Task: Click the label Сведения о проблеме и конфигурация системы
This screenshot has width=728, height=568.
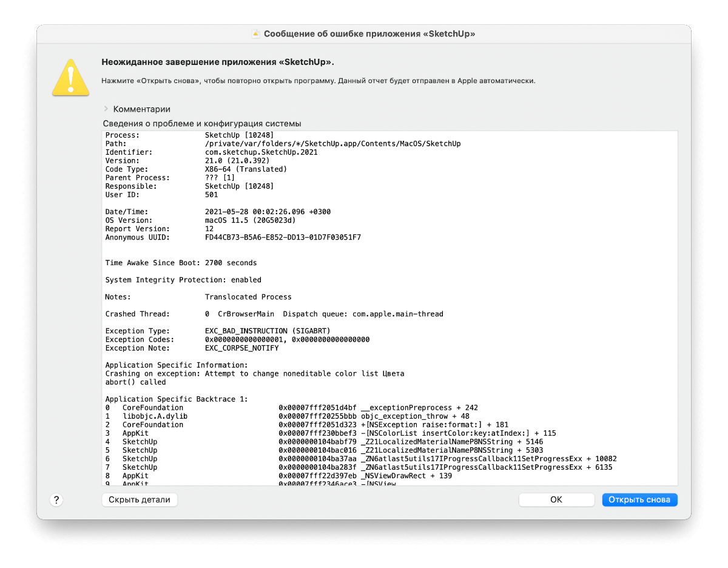Action: point(201,123)
